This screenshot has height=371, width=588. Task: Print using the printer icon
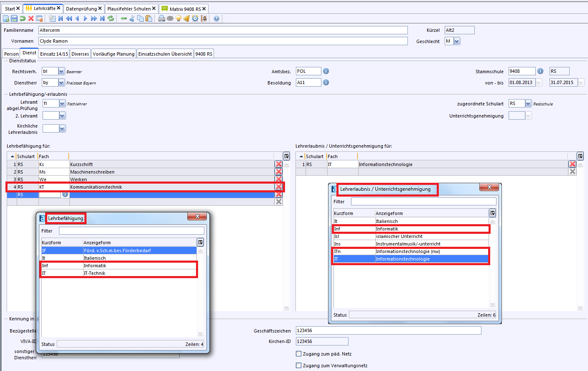pos(162,18)
